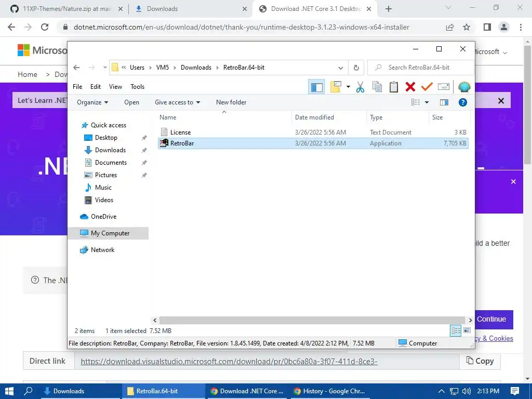This screenshot has height=399, width=532.
Task: Select the RetroBar application file
Action: pos(313,143)
